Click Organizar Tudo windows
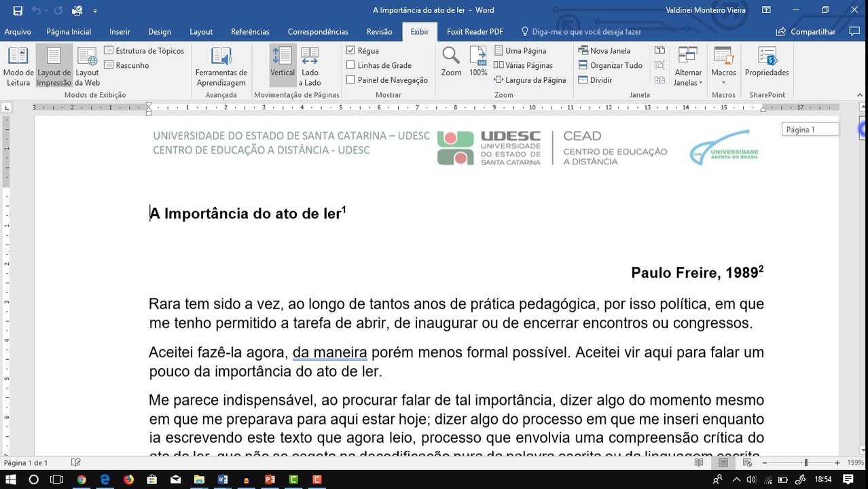This screenshot has height=489, width=868. tap(610, 65)
